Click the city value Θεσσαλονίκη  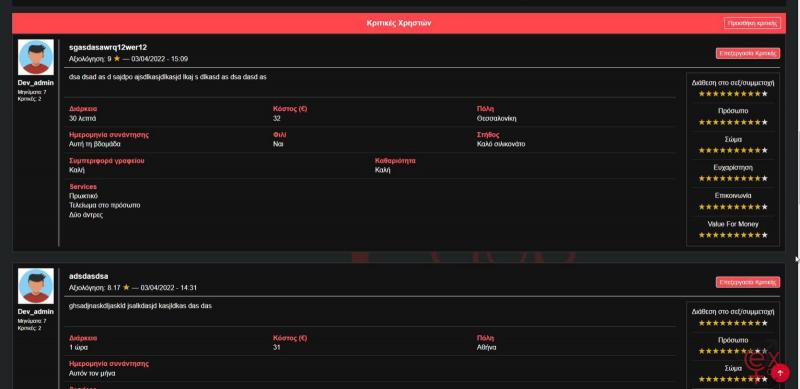click(496, 118)
